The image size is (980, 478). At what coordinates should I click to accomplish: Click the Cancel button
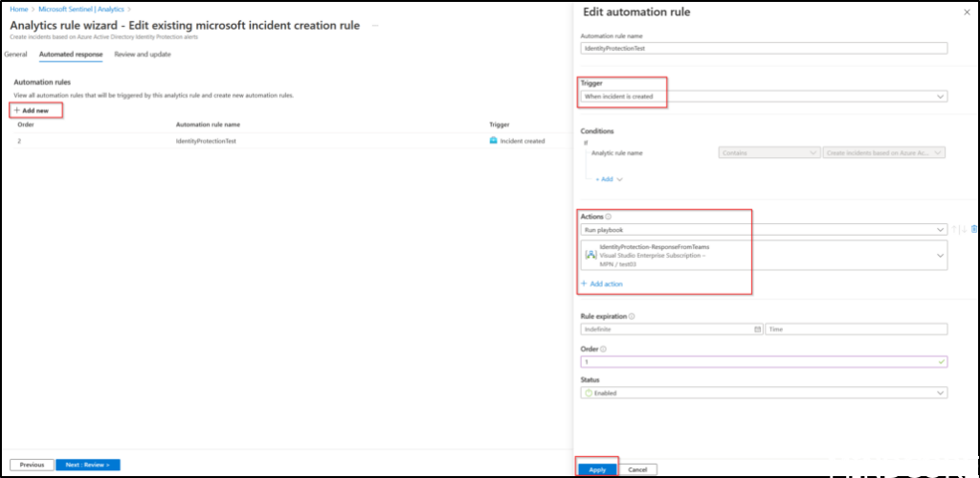(637, 469)
